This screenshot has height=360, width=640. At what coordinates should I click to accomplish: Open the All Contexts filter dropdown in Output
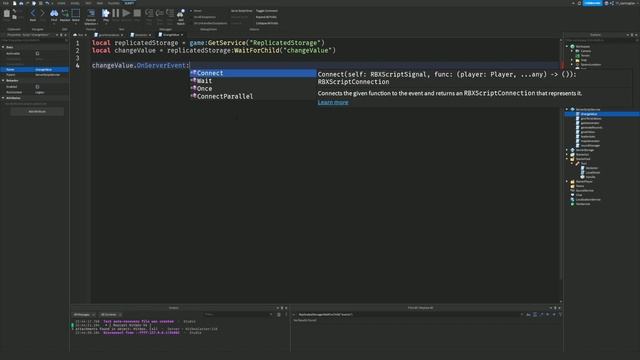coord(111,315)
